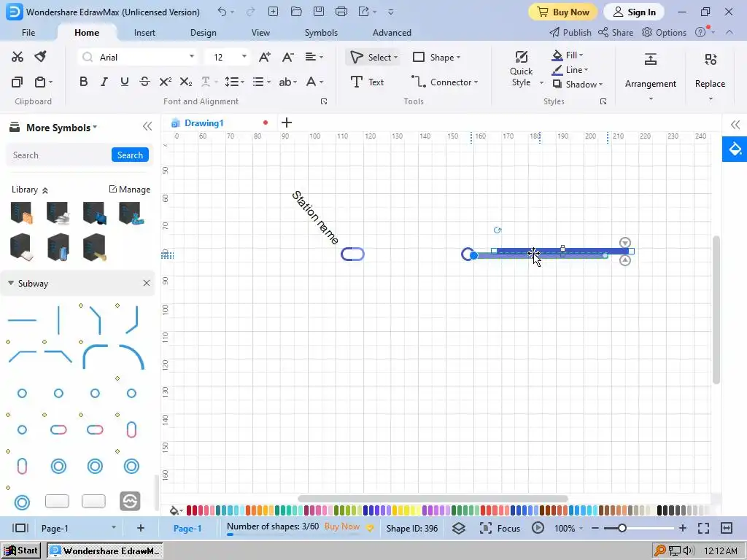Click the Sign In button
747x560 pixels.
pos(634,12)
